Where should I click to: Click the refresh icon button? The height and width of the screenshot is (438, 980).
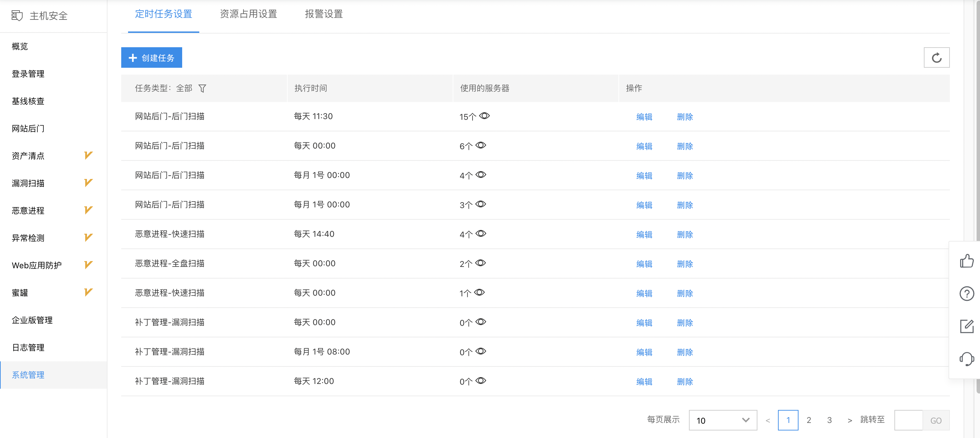[x=936, y=58]
